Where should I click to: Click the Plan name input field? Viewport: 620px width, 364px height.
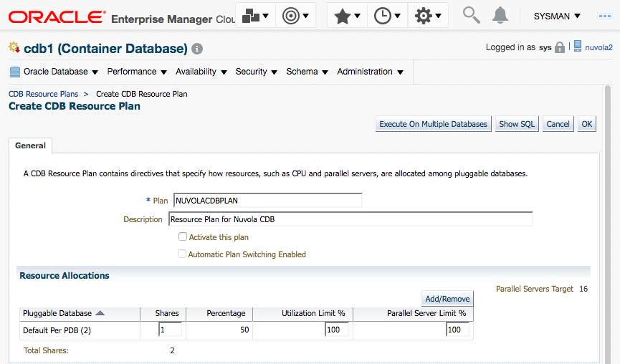[267, 201]
